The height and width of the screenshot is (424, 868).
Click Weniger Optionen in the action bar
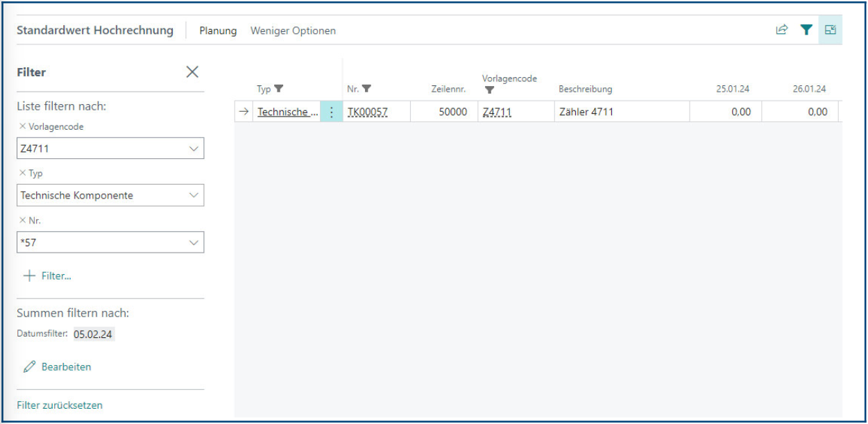point(293,31)
